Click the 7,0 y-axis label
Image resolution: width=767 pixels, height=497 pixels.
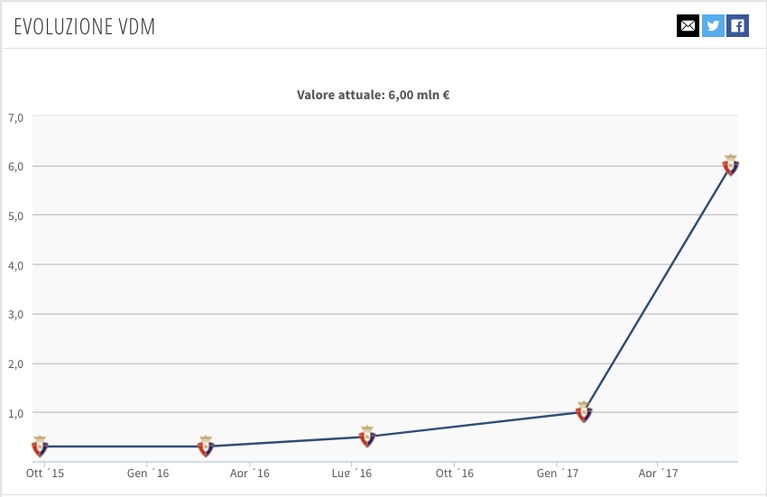coord(16,118)
